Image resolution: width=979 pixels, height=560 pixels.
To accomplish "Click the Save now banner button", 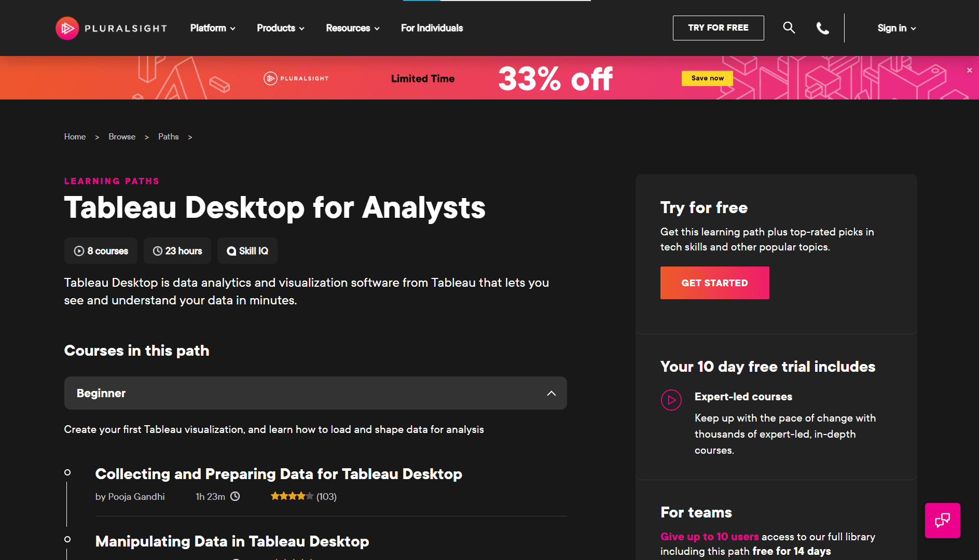I will pos(707,78).
